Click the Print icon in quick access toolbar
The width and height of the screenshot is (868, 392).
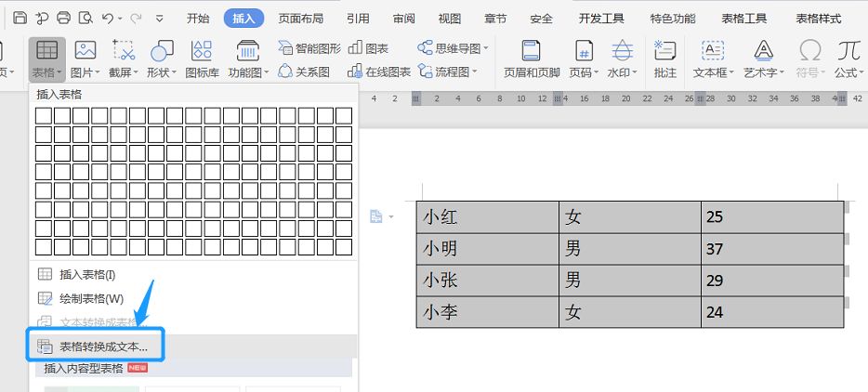(63, 18)
